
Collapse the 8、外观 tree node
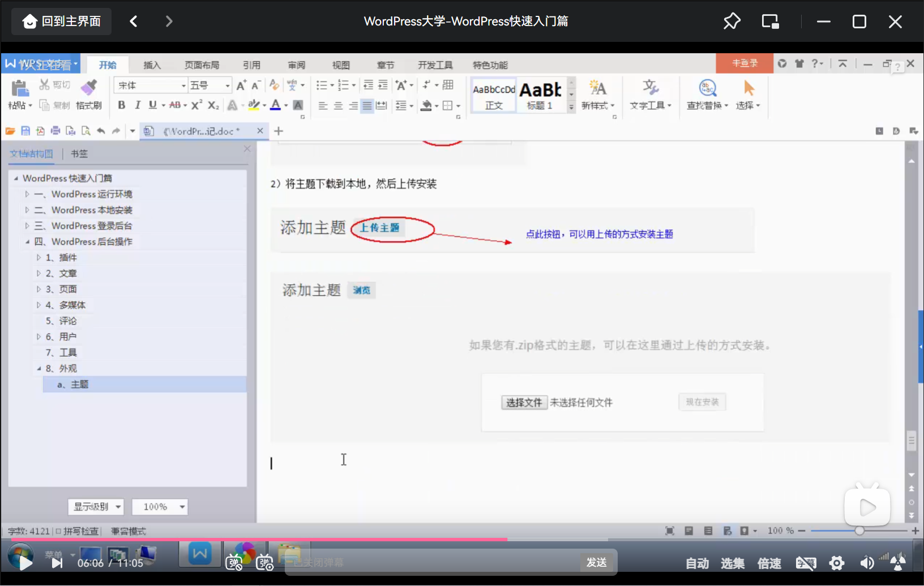[x=38, y=369]
